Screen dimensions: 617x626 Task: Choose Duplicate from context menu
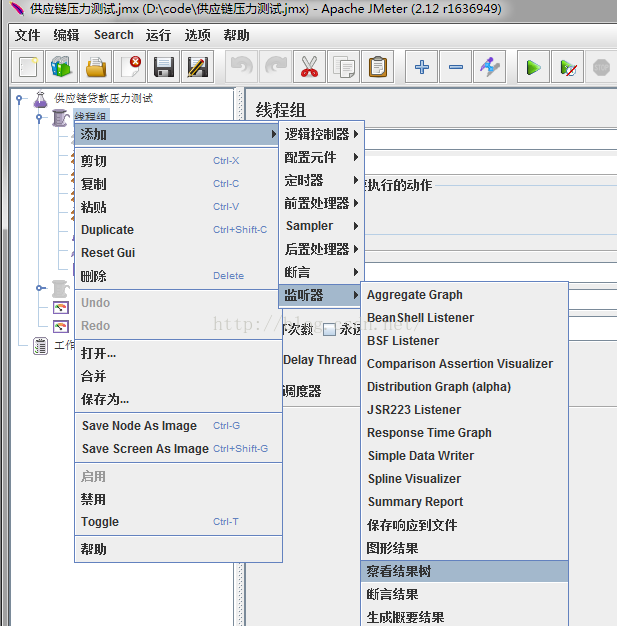(x=179, y=230)
